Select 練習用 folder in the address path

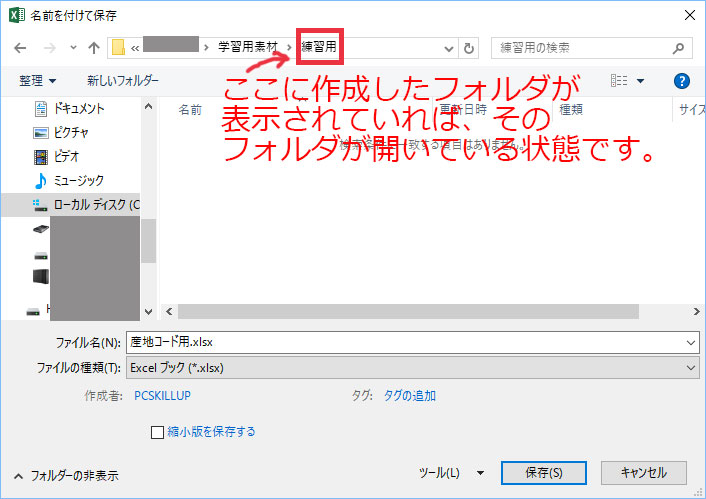(x=319, y=46)
